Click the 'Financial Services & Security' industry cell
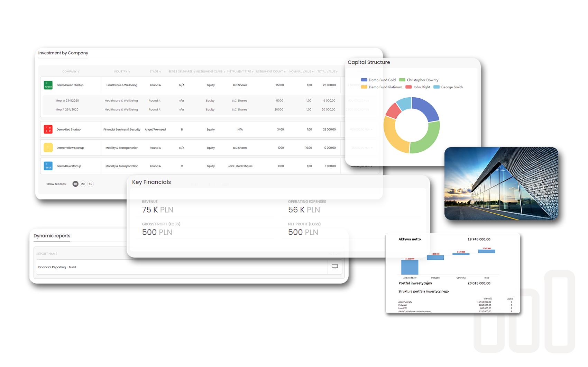Image resolution: width=588 pixels, height=367 pixels. coord(122,129)
